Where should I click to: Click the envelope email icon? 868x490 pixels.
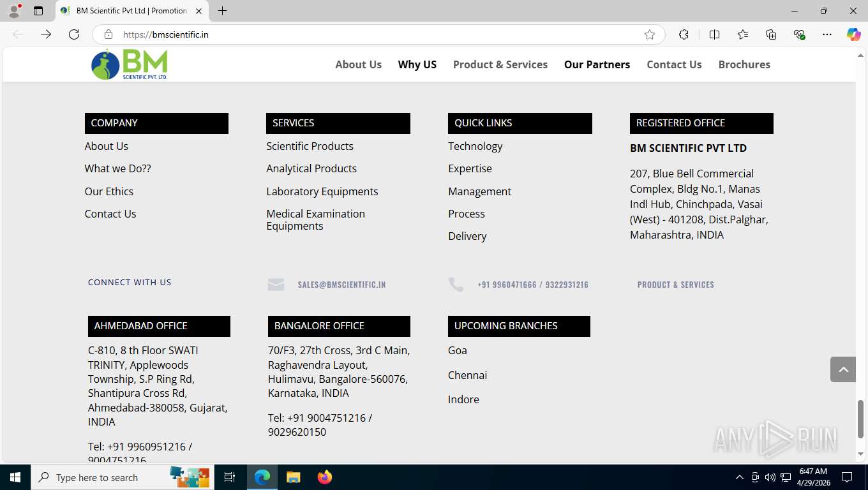[276, 285]
